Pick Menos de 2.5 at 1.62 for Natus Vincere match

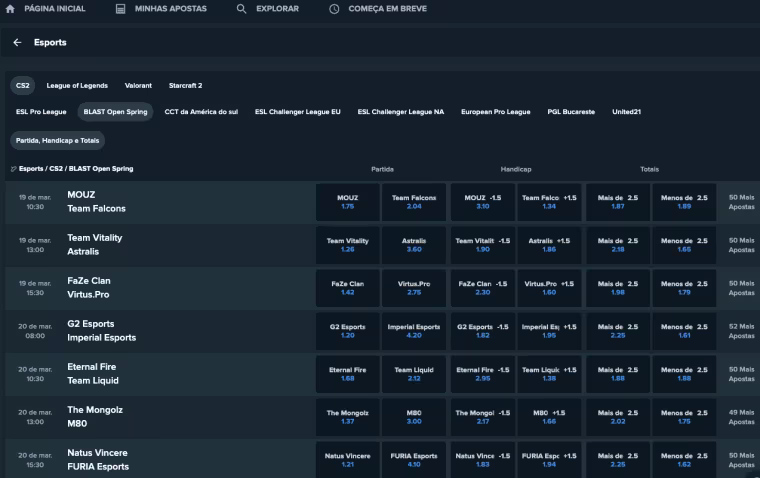tap(684, 460)
